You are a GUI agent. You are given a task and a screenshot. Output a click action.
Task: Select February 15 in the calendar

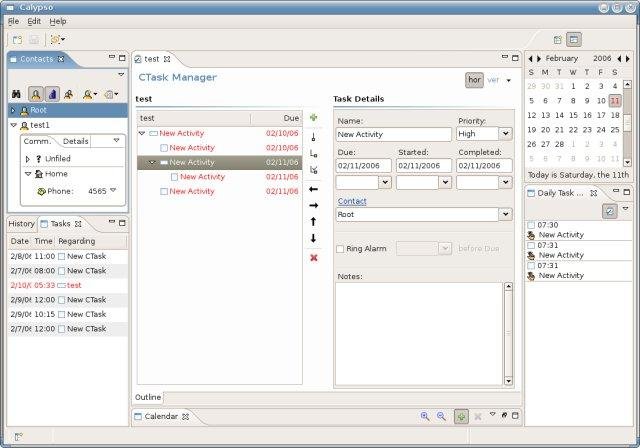coord(573,115)
